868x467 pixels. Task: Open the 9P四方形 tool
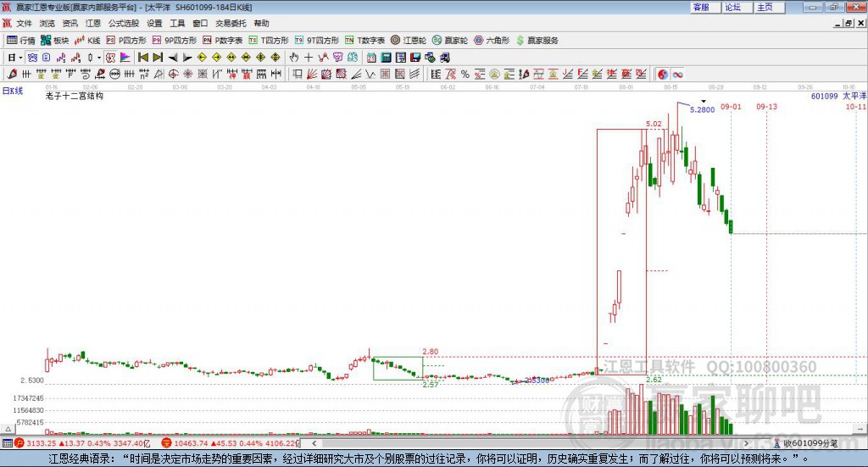click(x=175, y=41)
